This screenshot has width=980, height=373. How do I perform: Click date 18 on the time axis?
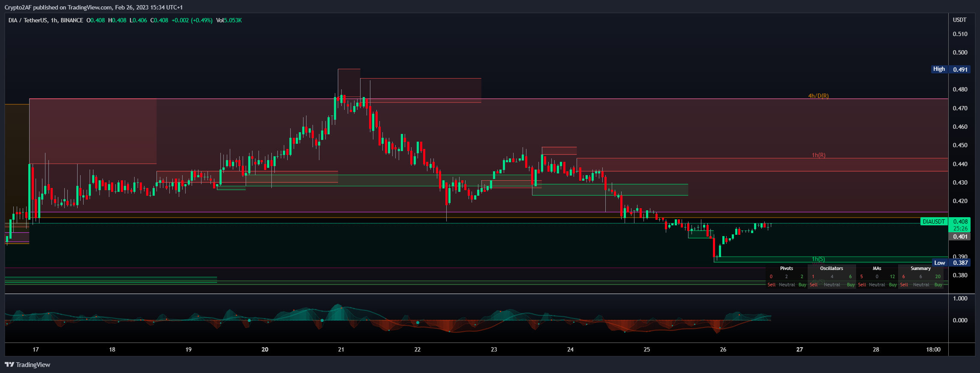[112, 349]
